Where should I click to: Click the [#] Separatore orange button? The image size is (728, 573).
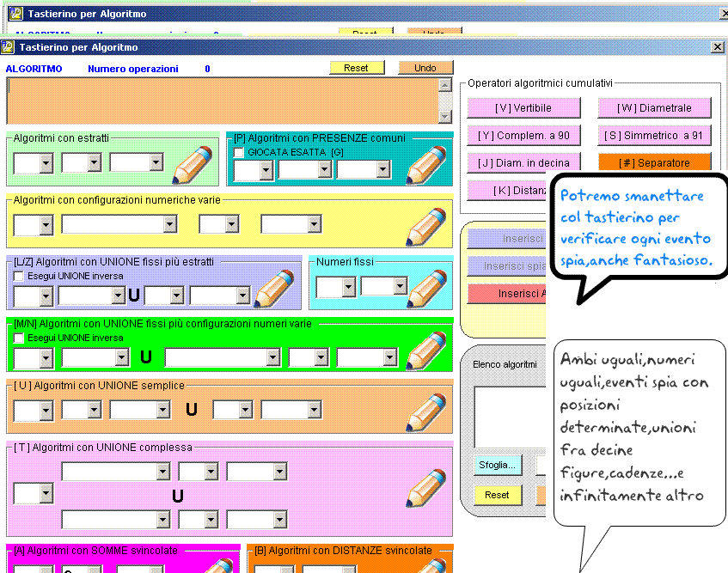[655, 162]
